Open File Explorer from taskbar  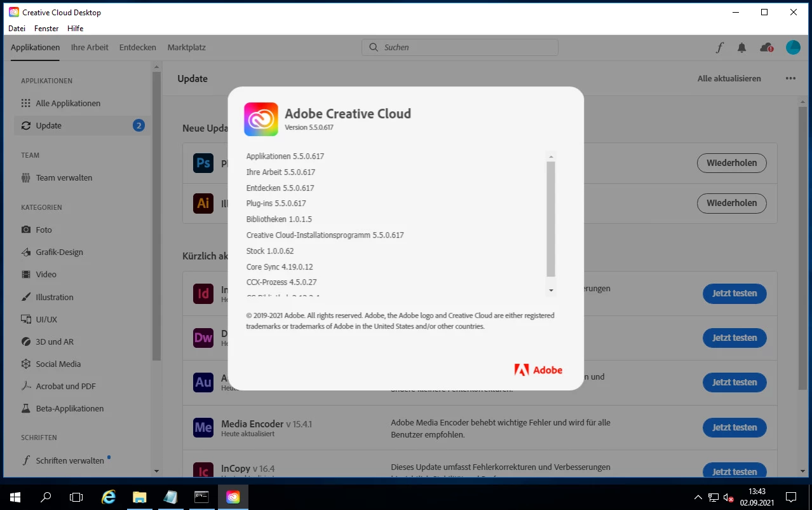click(140, 497)
